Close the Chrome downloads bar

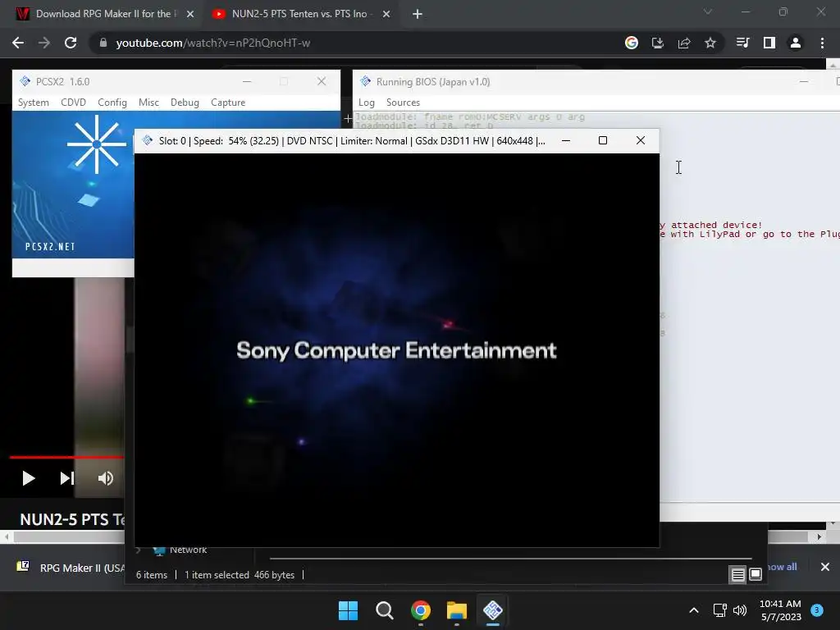tap(825, 567)
